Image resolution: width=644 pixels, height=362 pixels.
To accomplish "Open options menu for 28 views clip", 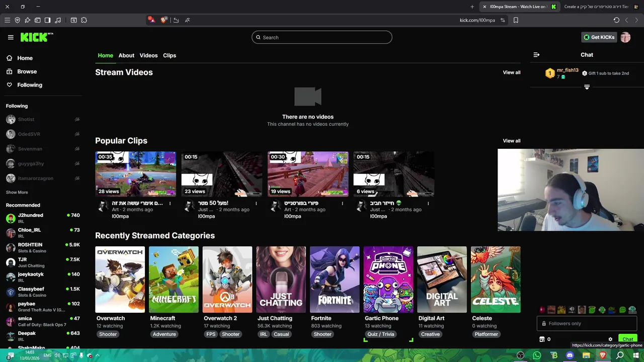I will (x=170, y=203).
